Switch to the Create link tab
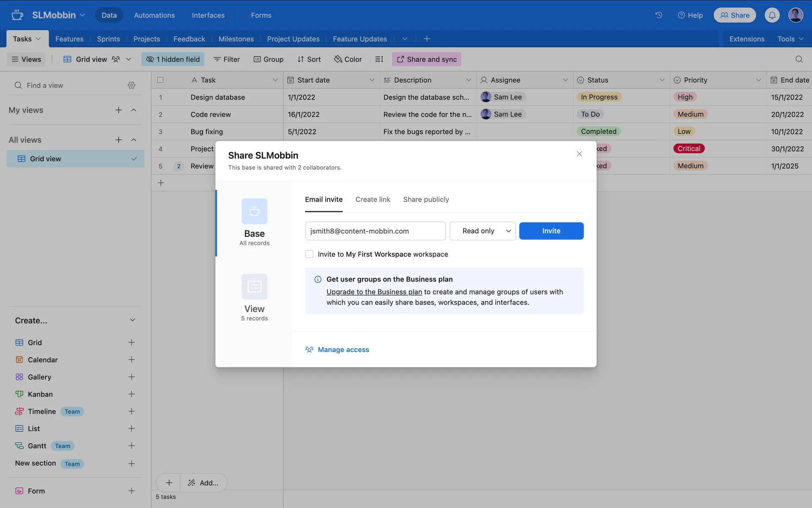 [373, 199]
